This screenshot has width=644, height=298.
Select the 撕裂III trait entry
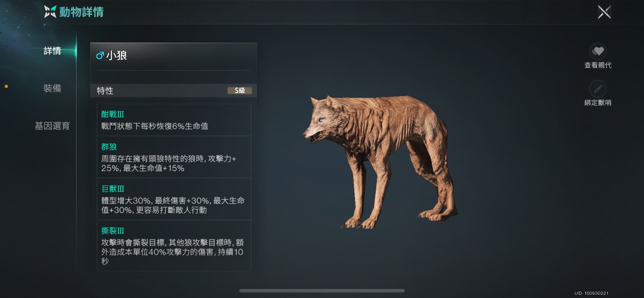[x=174, y=245]
